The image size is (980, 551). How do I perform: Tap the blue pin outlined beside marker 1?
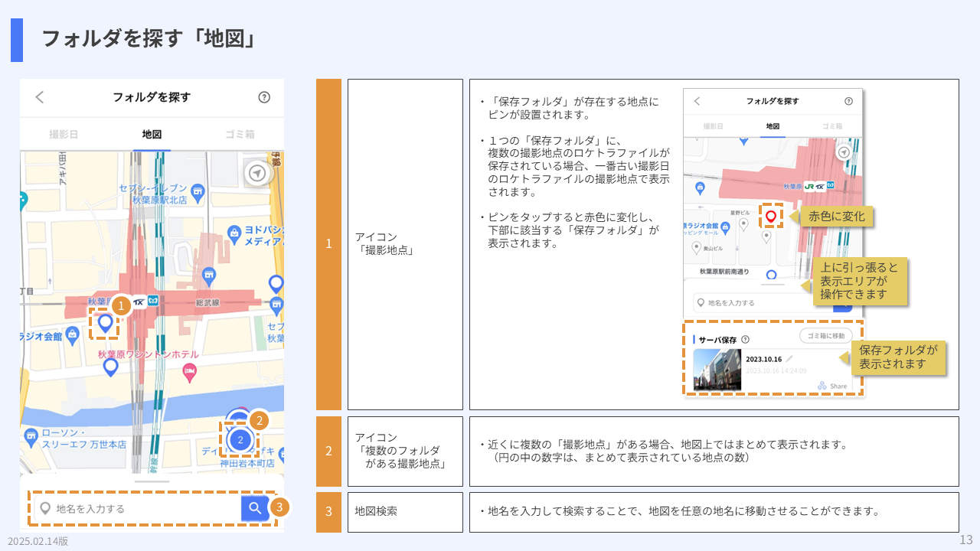[x=106, y=324]
